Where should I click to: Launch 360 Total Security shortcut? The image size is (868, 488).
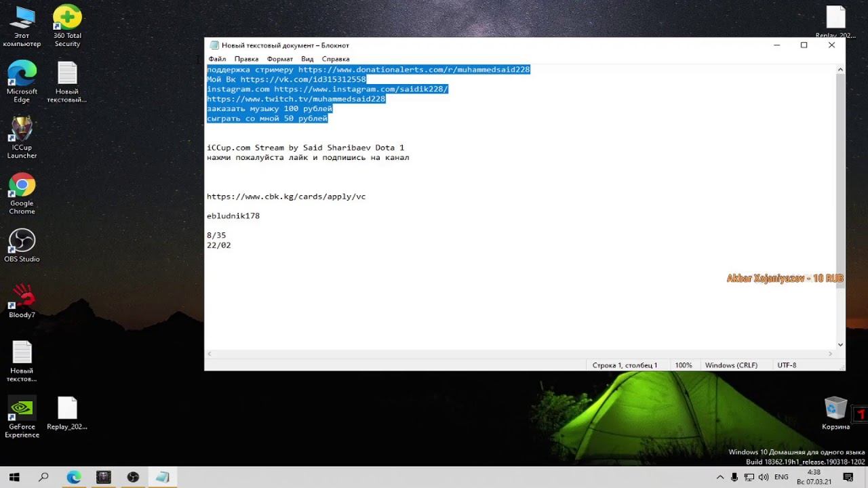(x=67, y=27)
